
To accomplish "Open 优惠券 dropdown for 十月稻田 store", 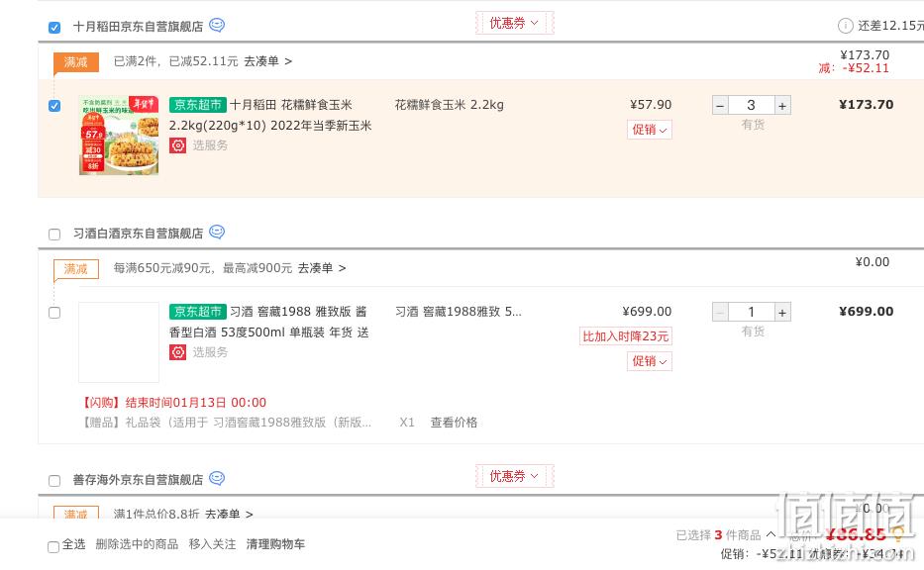I will click(x=514, y=23).
